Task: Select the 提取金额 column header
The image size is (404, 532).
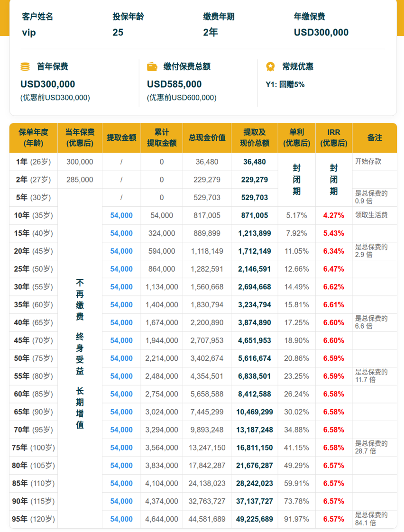Action: pos(121,138)
